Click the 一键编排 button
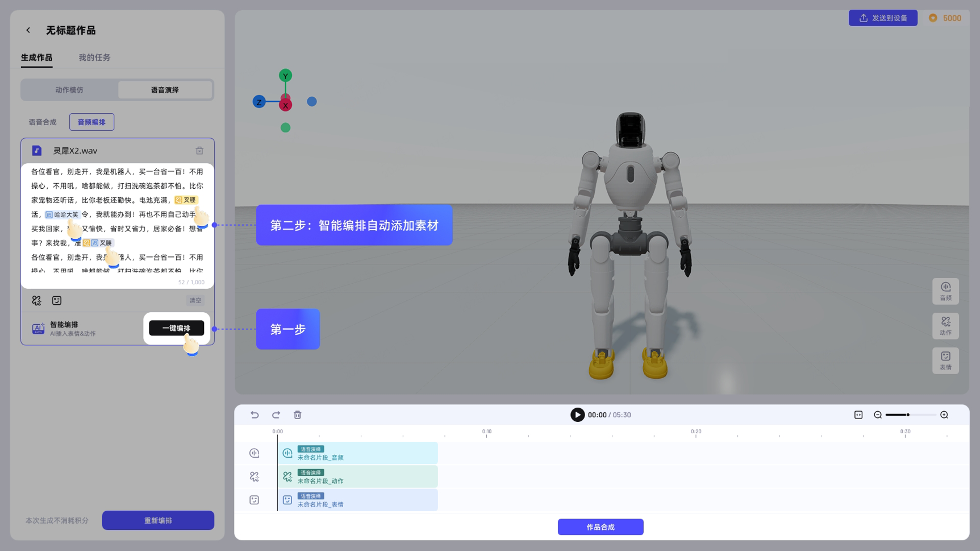 click(176, 328)
